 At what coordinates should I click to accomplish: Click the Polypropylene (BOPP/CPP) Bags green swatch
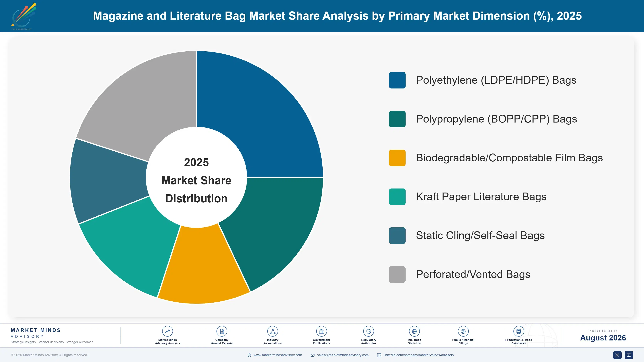tap(397, 119)
